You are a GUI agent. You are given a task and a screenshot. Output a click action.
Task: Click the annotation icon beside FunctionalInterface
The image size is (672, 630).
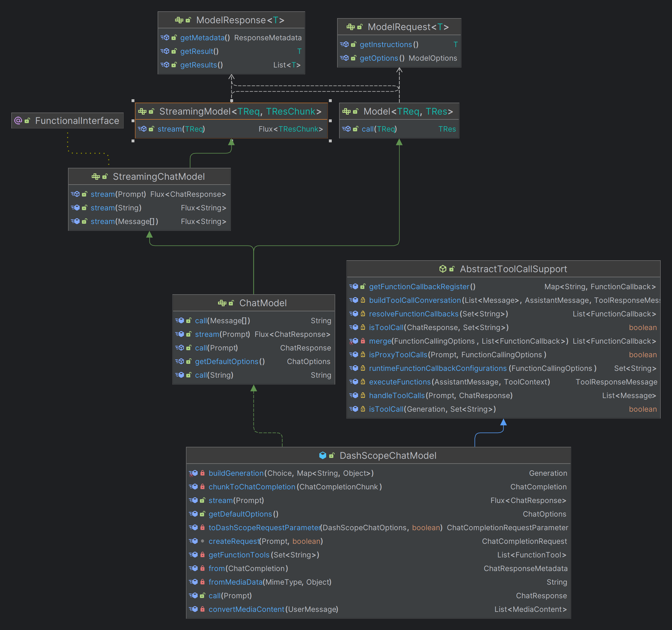coord(18,121)
